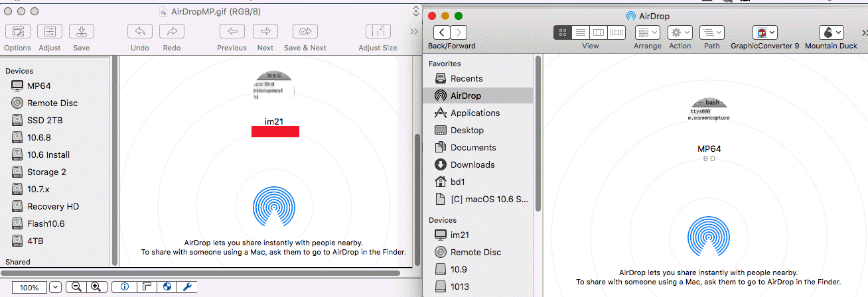The image size is (868, 297).
Task: Toggle rulers icon in status bar
Action: (x=147, y=287)
